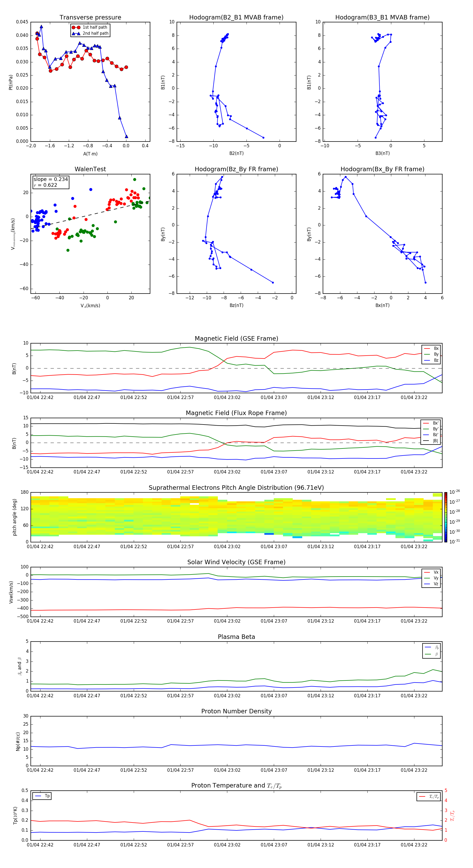Select the red Te/Tp legend entry
This screenshot has height=868, width=473.
coord(429,796)
